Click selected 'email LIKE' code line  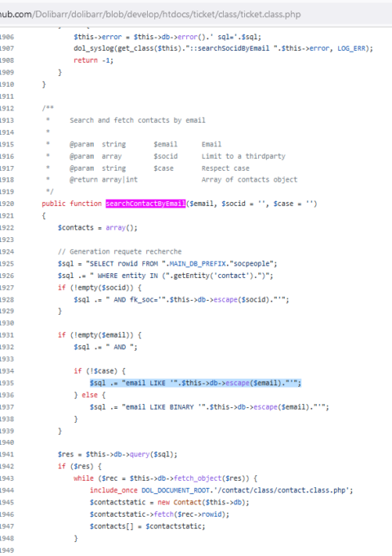point(195,383)
